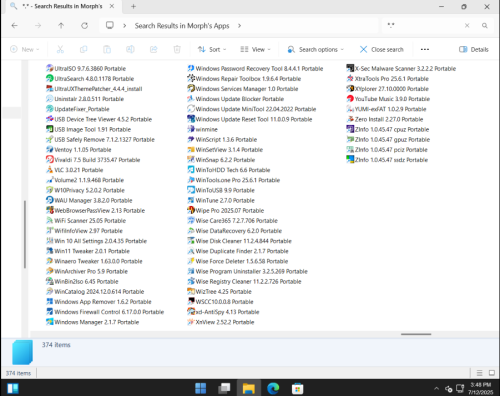The height and width of the screenshot is (396, 500).
Task: Open the View dropdown menu
Action: (255, 49)
